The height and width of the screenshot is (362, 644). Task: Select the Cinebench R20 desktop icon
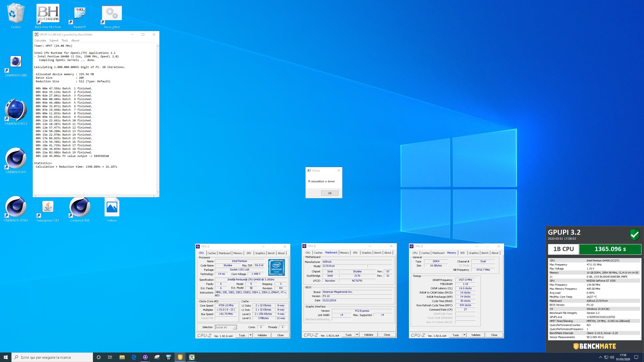click(x=80, y=209)
